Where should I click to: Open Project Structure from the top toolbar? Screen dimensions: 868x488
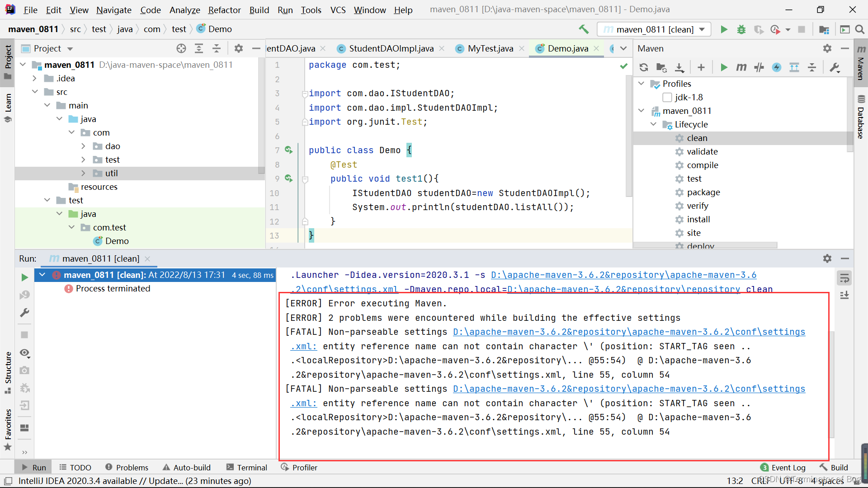click(x=824, y=29)
